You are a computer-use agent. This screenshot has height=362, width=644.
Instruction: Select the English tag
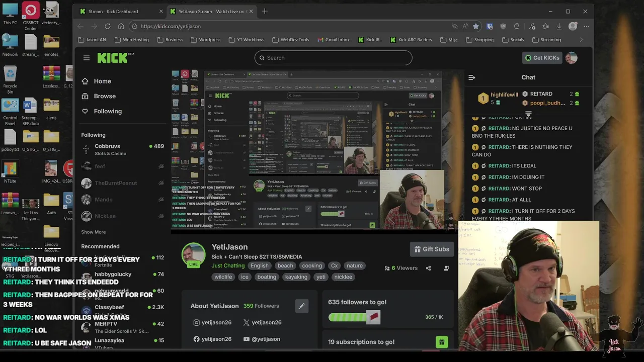[x=260, y=265]
